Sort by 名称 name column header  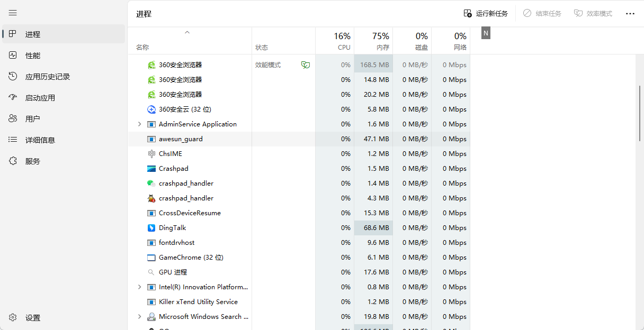(x=142, y=47)
